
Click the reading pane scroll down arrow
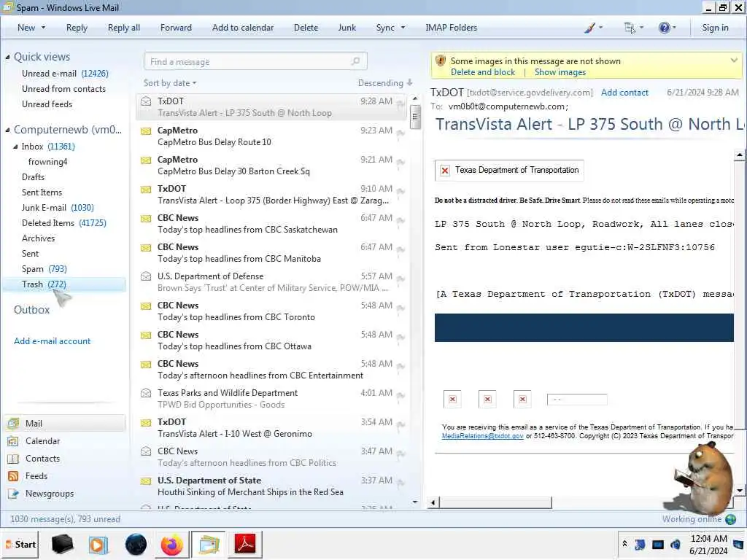pos(740,490)
